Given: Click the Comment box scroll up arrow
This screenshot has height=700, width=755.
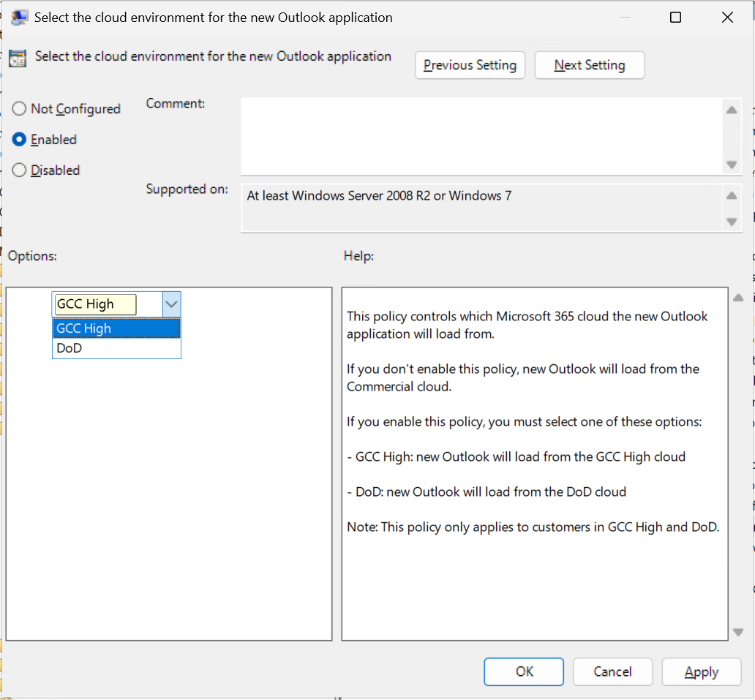Looking at the screenshot, I should pos(732,110).
